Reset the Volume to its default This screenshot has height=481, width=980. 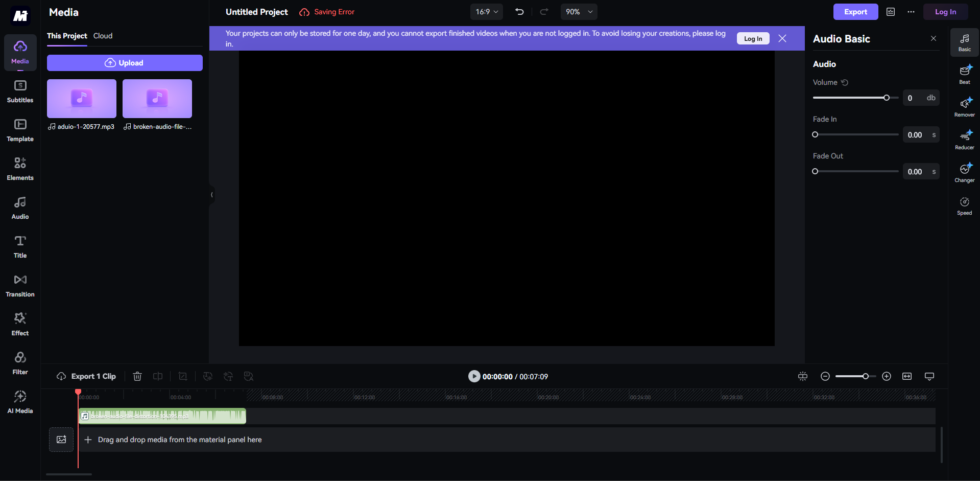tap(845, 82)
